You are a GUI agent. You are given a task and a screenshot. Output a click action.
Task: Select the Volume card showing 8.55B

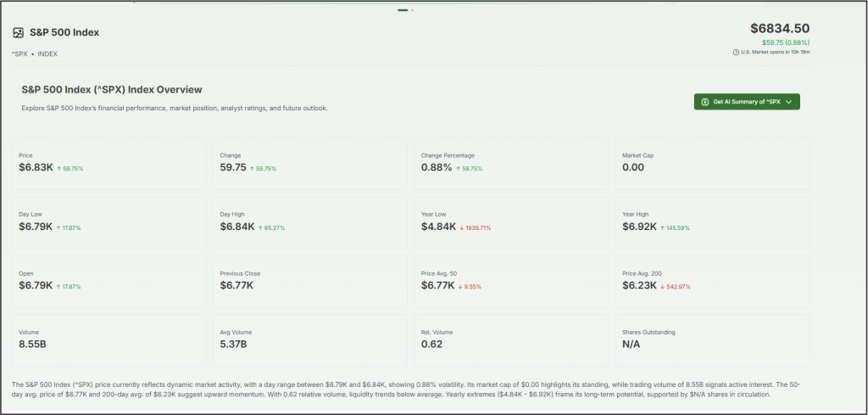tap(108, 339)
